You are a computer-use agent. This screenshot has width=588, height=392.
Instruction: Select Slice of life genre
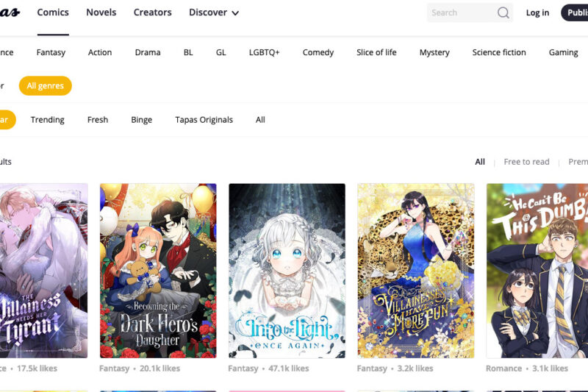376,52
